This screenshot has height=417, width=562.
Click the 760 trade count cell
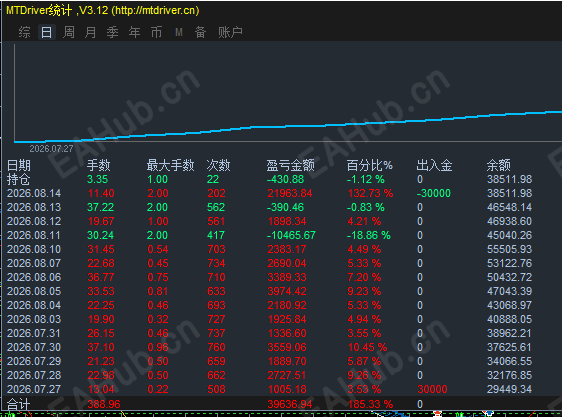(x=216, y=347)
